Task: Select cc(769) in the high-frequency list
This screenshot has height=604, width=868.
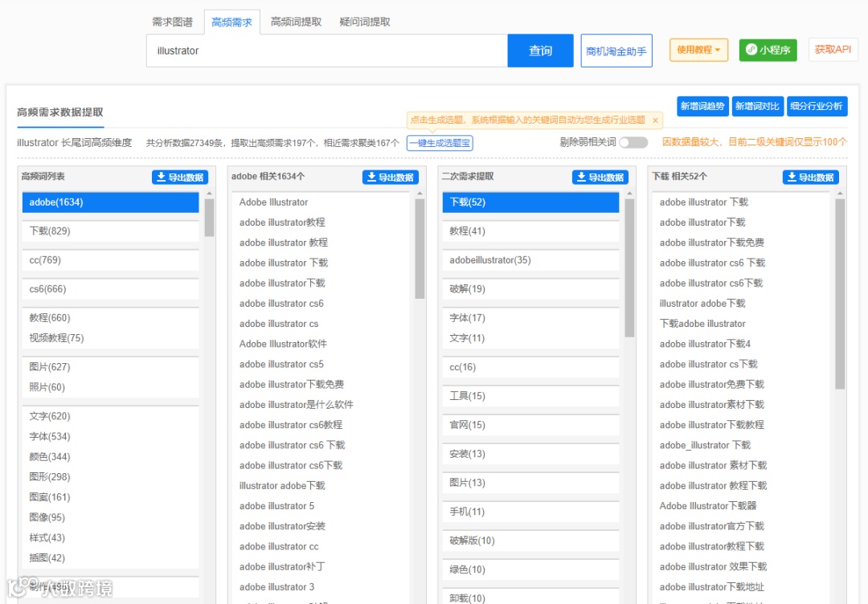Action: 111,260
